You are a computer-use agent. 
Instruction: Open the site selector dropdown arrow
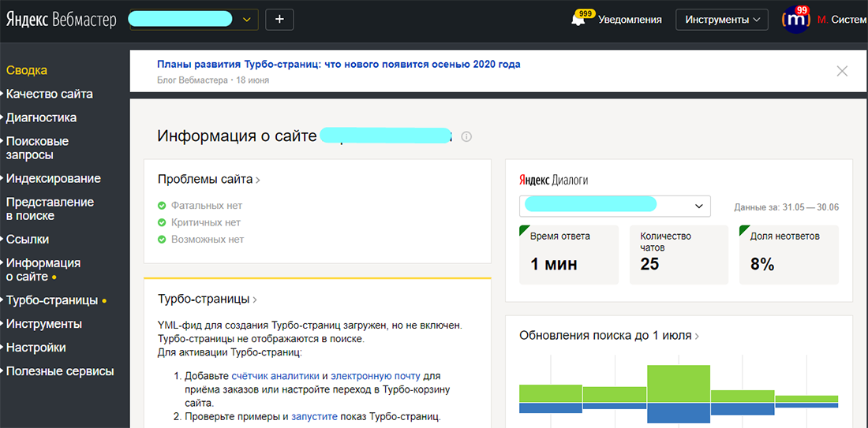click(247, 20)
